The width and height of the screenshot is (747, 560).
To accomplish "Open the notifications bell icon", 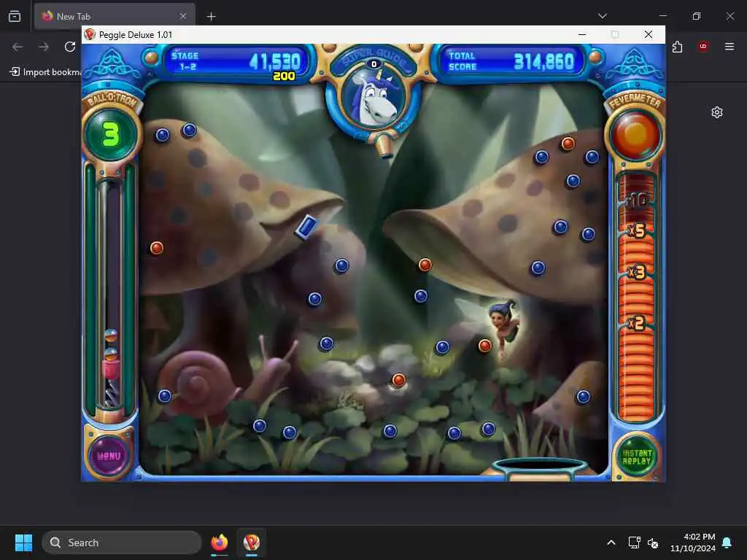I will (x=727, y=542).
